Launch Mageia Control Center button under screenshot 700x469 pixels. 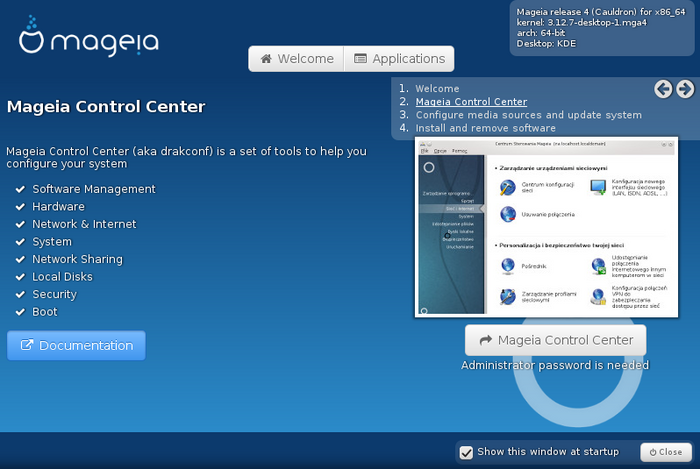[x=555, y=340]
